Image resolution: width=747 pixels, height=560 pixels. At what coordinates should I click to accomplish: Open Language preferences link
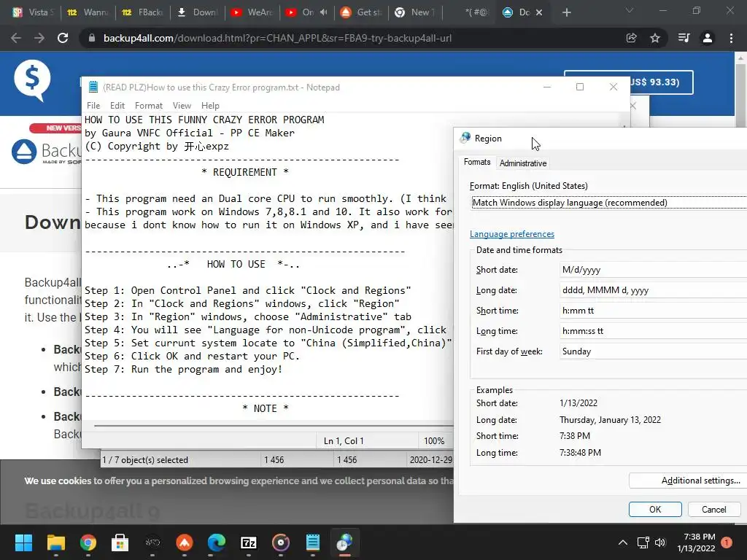(x=512, y=234)
